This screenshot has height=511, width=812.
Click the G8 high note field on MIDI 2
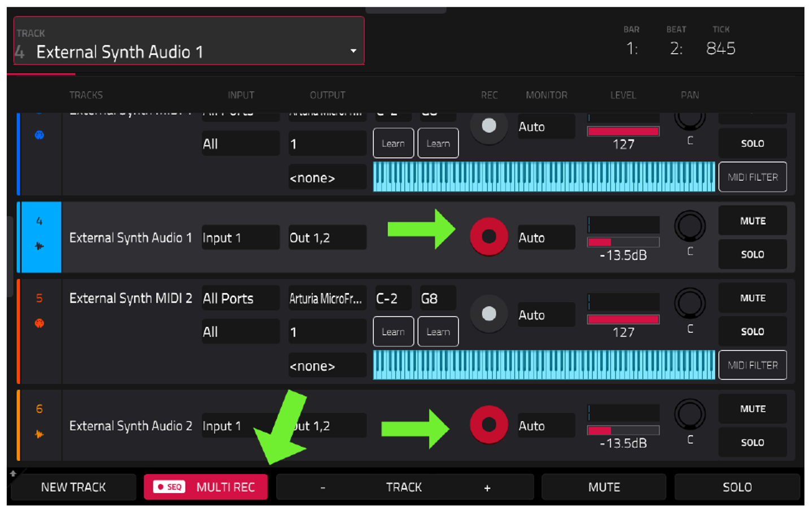pos(438,298)
